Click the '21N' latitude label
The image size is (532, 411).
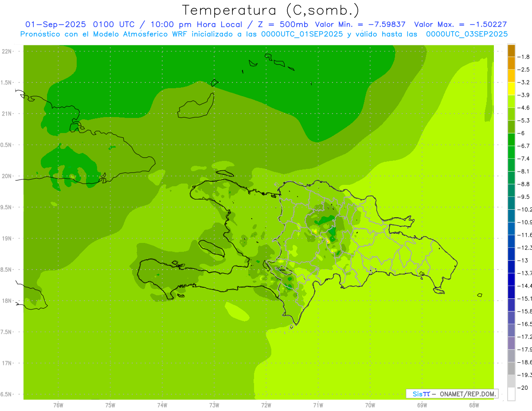point(7,114)
